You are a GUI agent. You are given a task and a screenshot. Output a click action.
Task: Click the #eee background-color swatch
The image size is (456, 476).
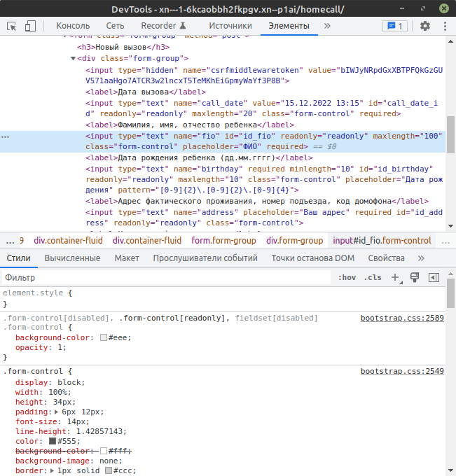pyautogui.click(x=103, y=337)
